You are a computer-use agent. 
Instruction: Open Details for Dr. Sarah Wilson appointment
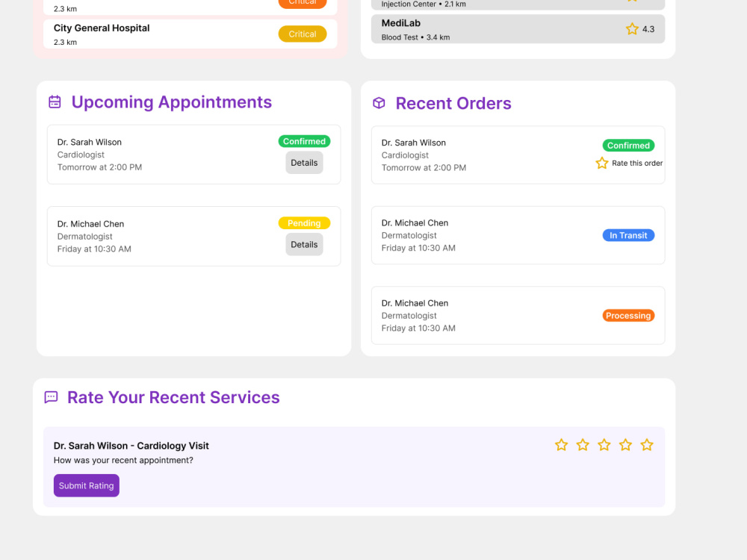[x=304, y=163]
